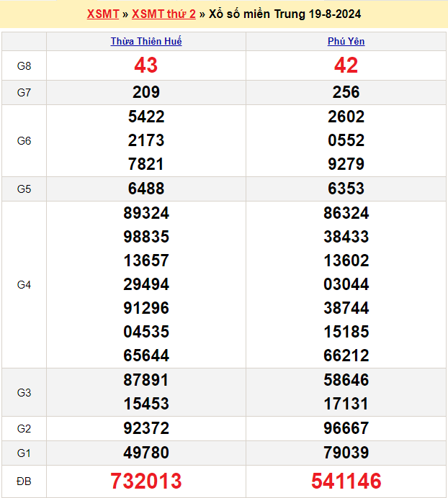Select the red G8 number 43
Screen dimensions: 448x498
(x=145, y=65)
